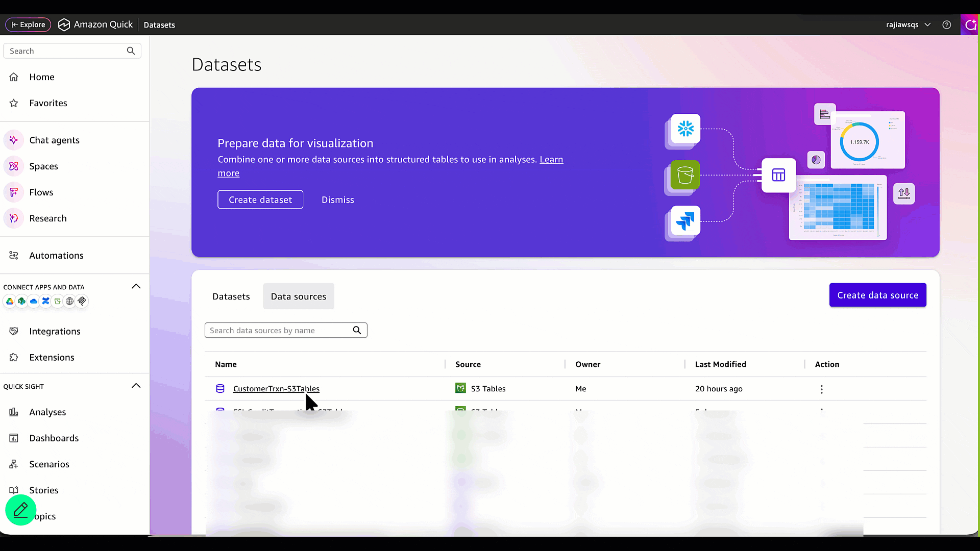
Task: Select the Flows icon in sidebar
Action: pyautogui.click(x=14, y=192)
